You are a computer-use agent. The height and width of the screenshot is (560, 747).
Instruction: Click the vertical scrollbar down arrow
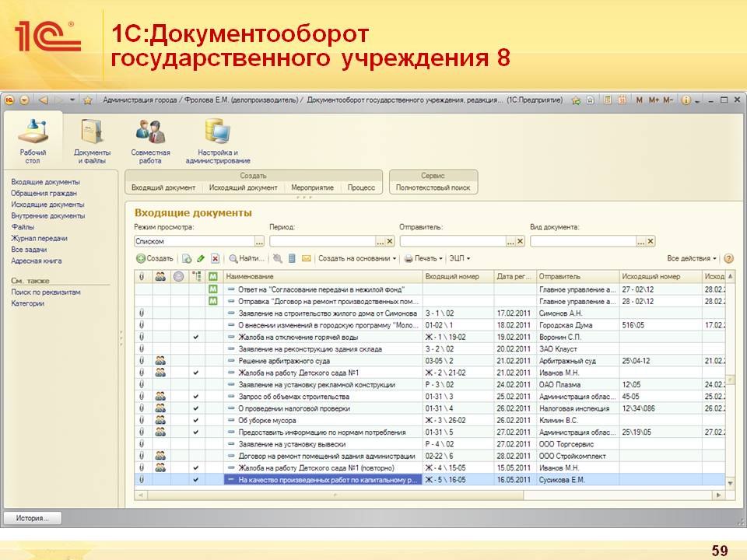coord(731,484)
